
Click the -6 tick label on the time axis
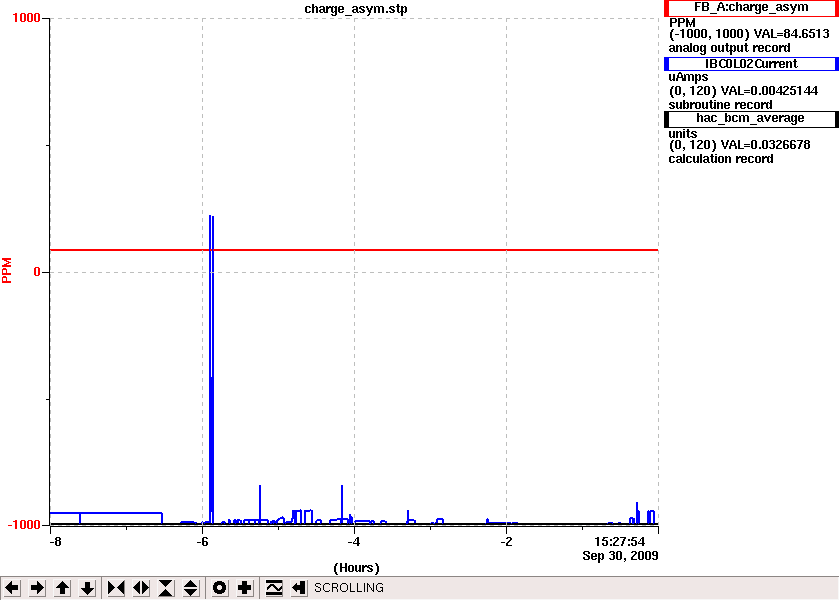click(x=202, y=542)
